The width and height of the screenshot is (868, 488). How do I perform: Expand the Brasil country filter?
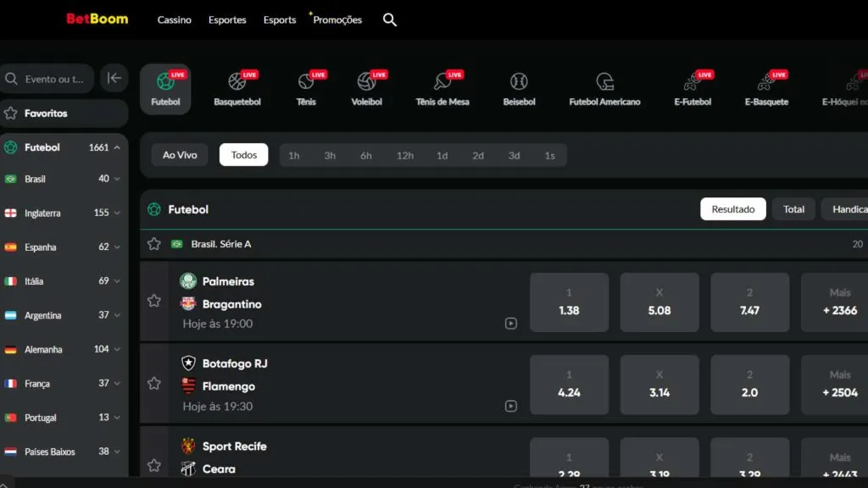pyautogui.click(x=115, y=179)
